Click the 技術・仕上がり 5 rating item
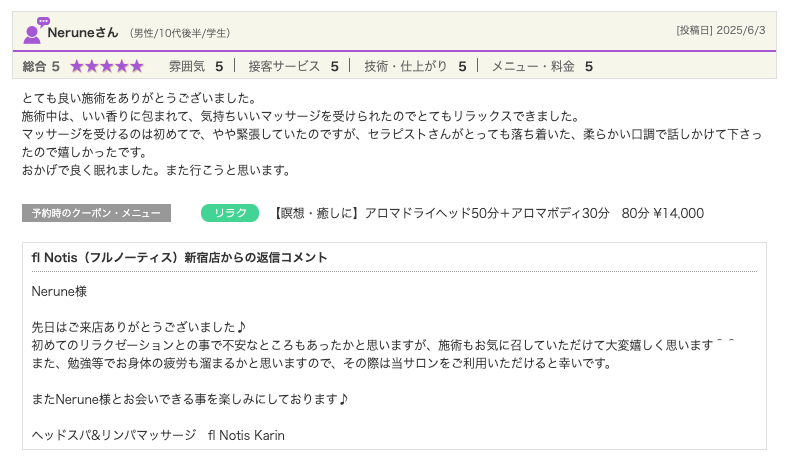The image size is (789, 466). [x=415, y=67]
